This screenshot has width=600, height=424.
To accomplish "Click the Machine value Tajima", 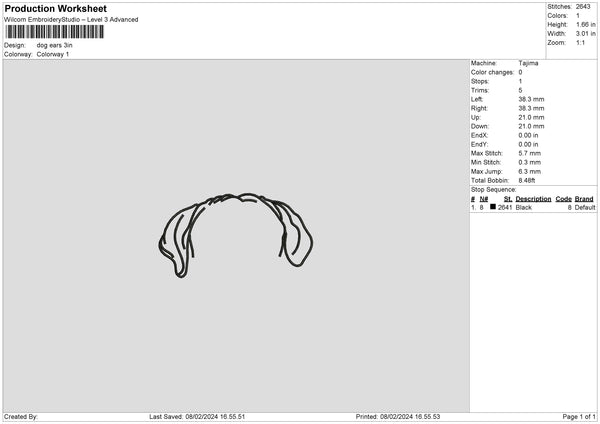I will coord(528,63).
